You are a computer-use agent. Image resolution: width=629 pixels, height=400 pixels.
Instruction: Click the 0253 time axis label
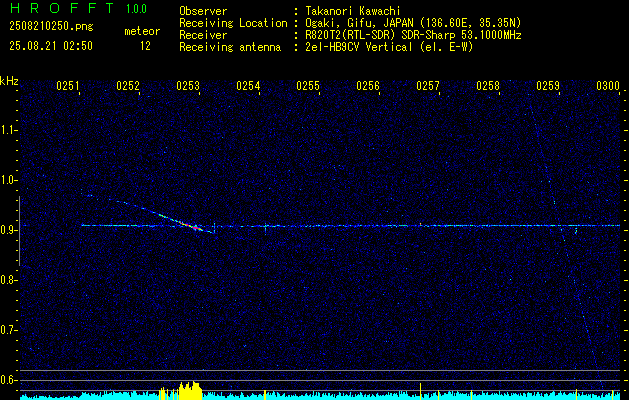click(188, 86)
